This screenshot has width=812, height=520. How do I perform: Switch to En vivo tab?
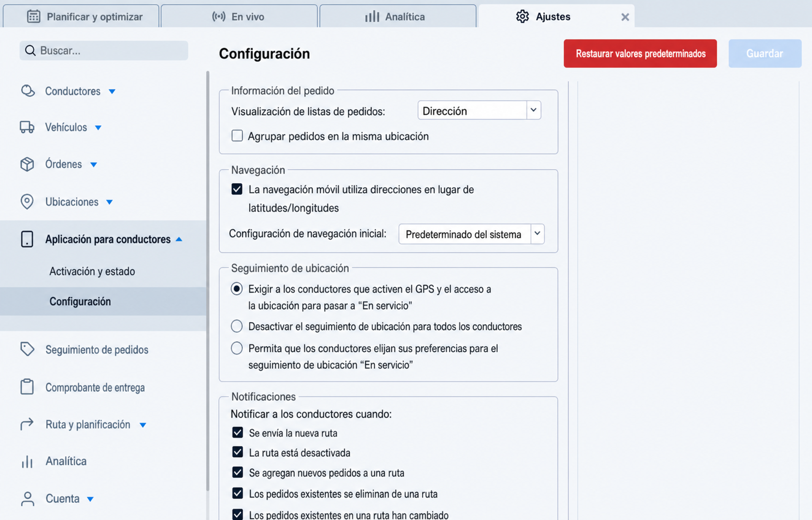(239, 16)
